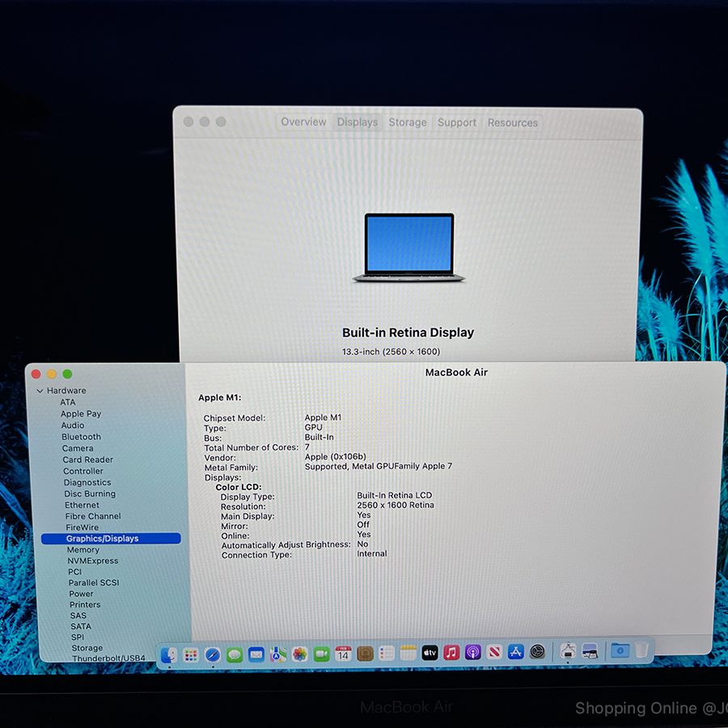Open the Contacts app in the Dock
The width and height of the screenshot is (728, 728).
[x=365, y=654]
